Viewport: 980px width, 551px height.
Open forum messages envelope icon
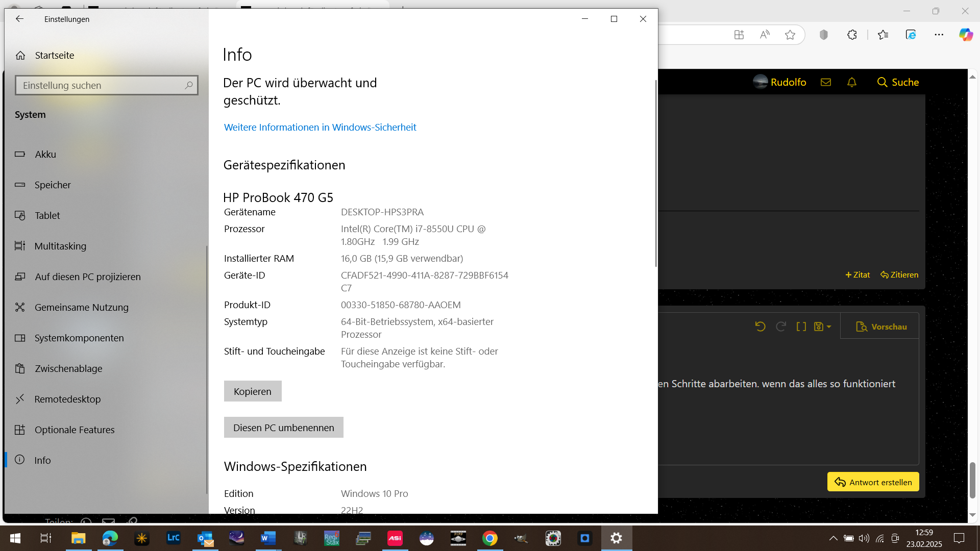coord(826,82)
